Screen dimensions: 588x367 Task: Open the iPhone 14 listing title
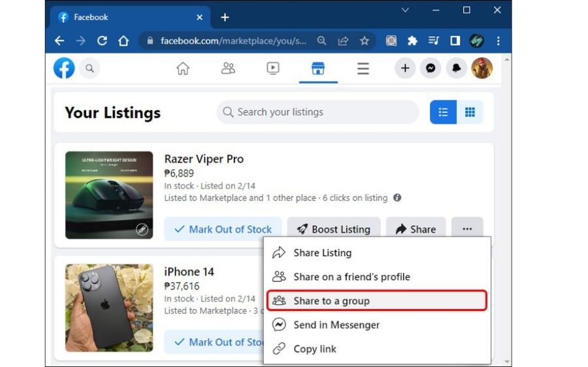tap(189, 272)
